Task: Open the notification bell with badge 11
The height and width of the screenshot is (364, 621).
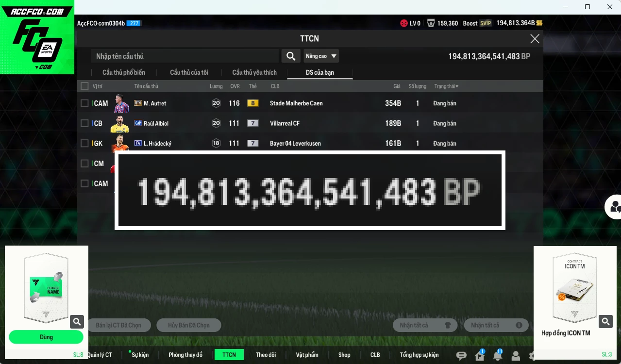Action: point(498,355)
